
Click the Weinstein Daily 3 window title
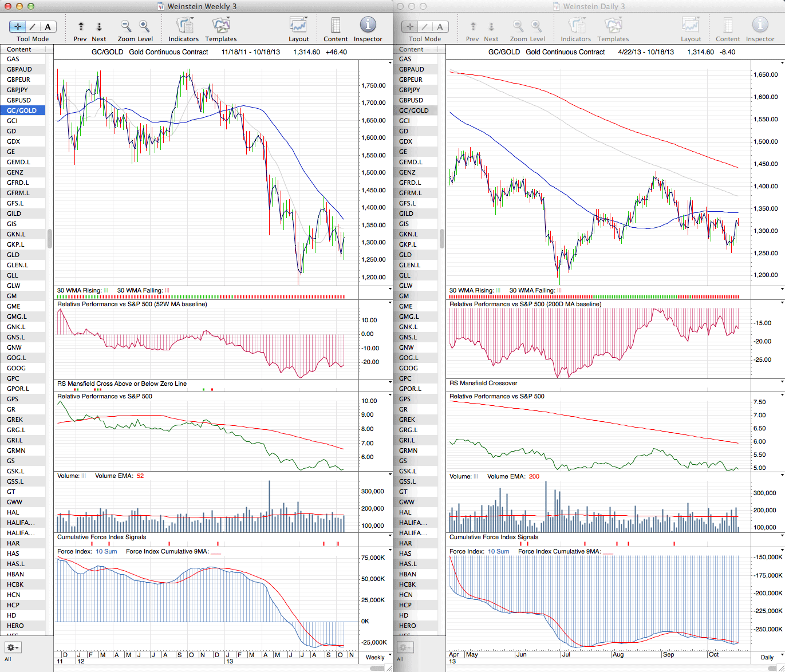pos(594,6)
